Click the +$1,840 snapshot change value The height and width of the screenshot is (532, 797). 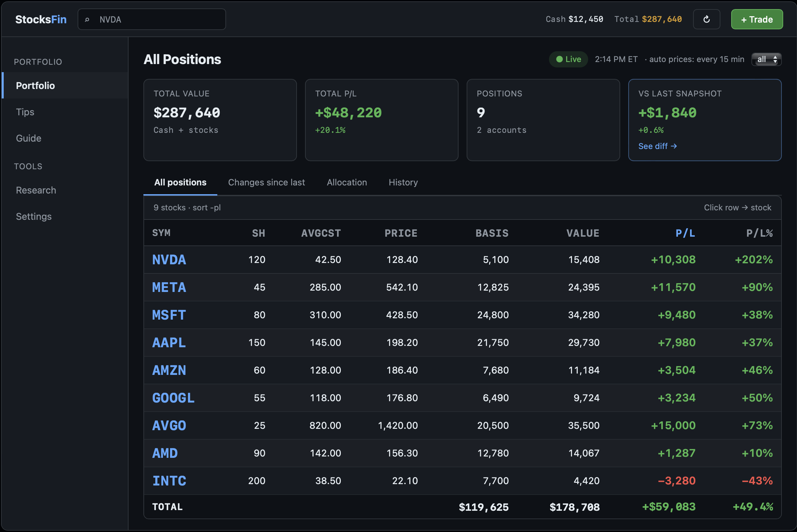(667, 113)
